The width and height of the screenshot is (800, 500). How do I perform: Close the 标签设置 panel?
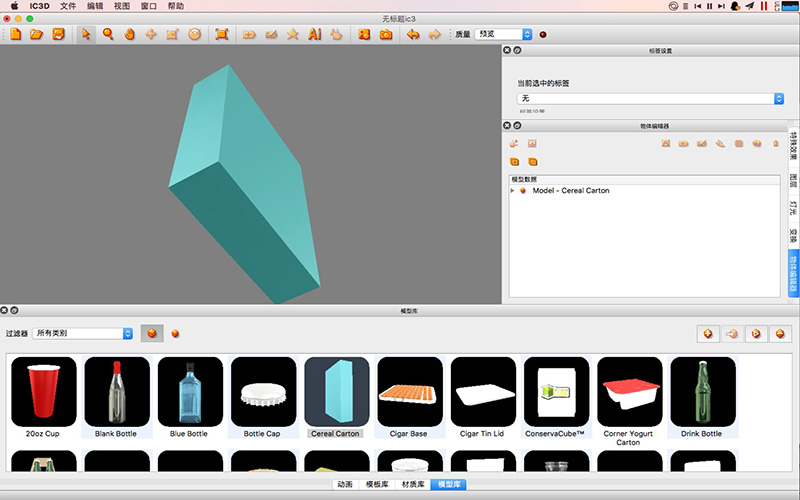(507, 50)
